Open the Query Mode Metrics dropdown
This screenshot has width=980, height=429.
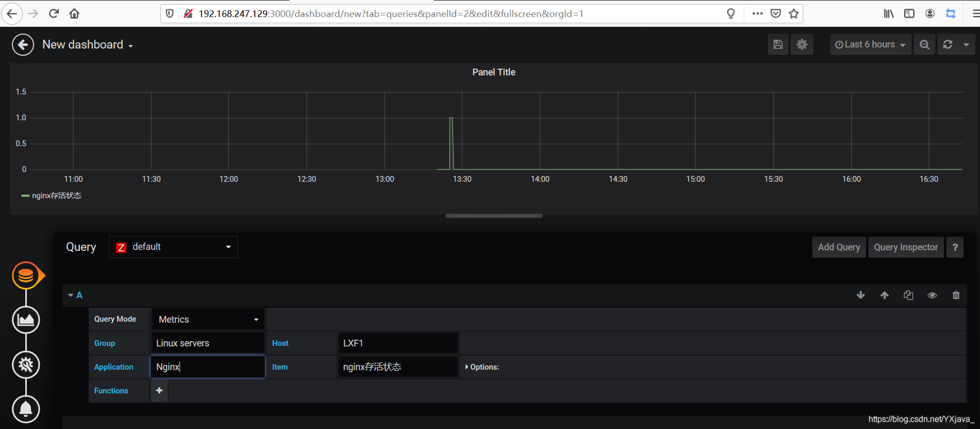208,320
